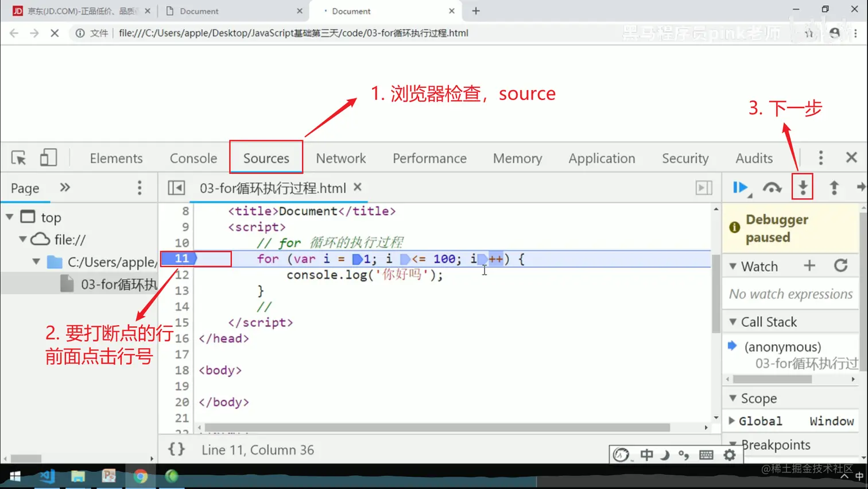Open Chrome main menu
The width and height of the screenshot is (868, 489).
856,33
